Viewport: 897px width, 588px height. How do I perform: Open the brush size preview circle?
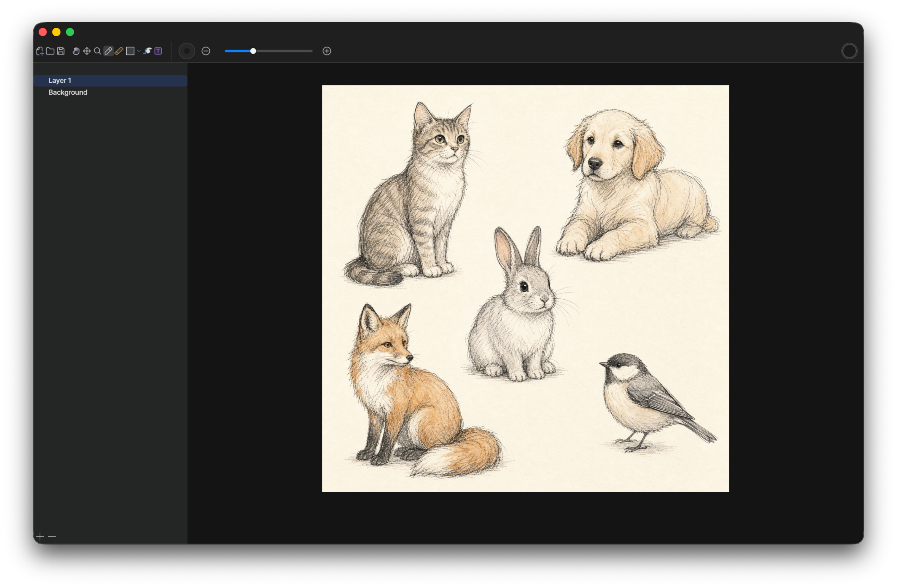click(187, 51)
